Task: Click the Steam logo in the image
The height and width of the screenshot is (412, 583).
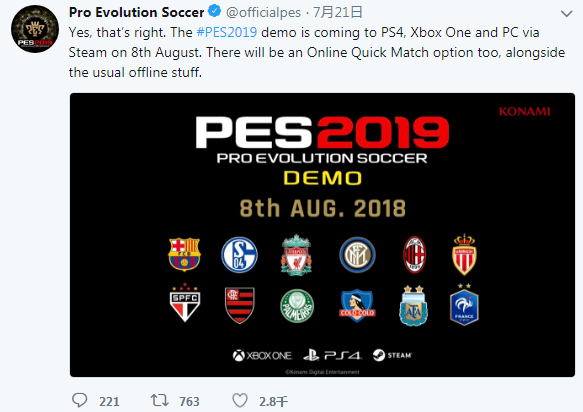Action: tap(393, 355)
